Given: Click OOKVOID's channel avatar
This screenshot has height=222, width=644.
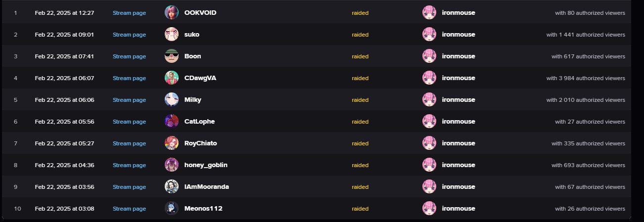Looking at the screenshot, I should click(171, 13).
